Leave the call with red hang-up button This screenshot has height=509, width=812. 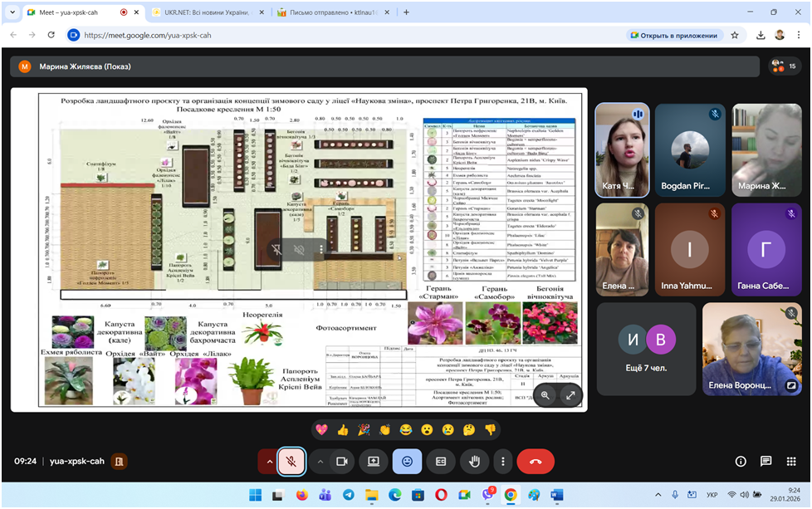pyautogui.click(x=536, y=461)
